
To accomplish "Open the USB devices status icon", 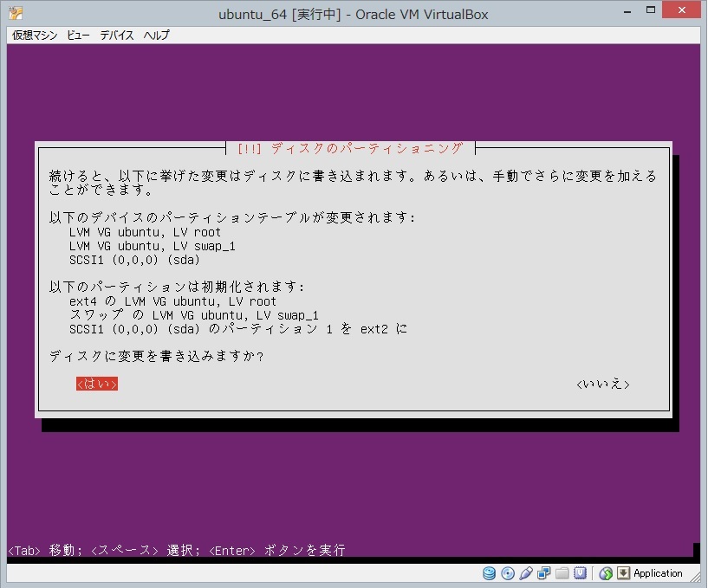I will click(x=525, y=573).
